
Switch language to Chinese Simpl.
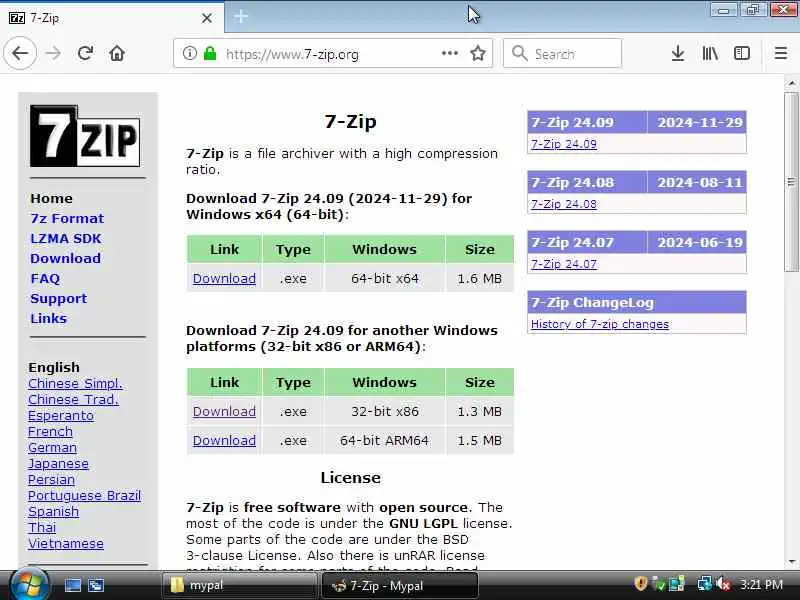[75, 384]
